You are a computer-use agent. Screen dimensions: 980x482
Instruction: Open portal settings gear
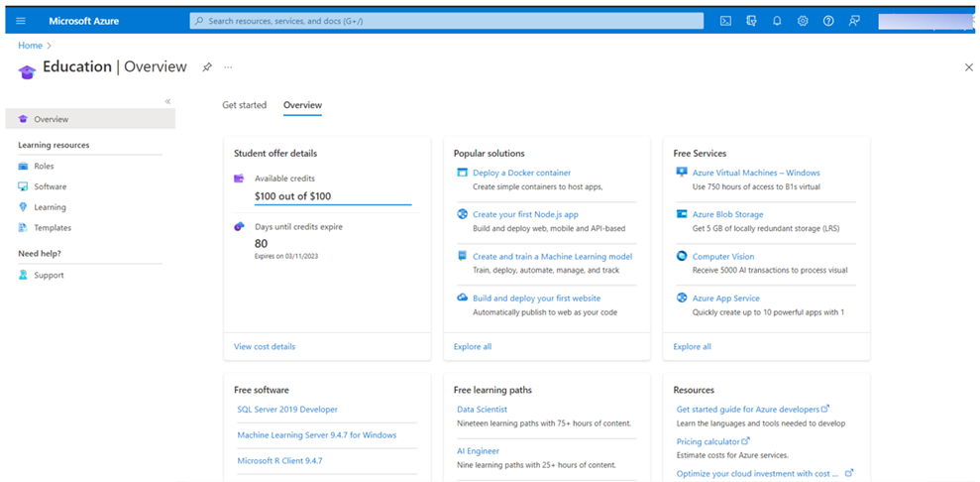803,21
